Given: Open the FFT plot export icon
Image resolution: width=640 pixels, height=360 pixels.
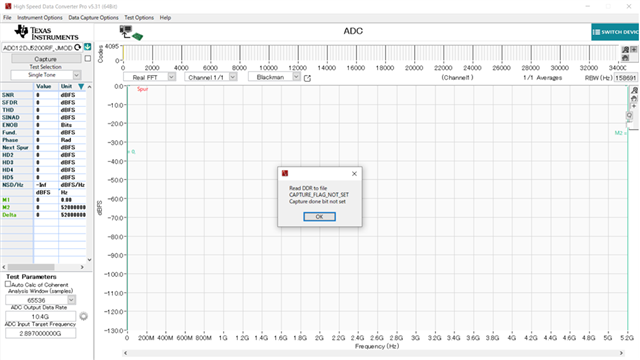Looking at the screenshot, I should pyautogui.click(x=307, y=78).
